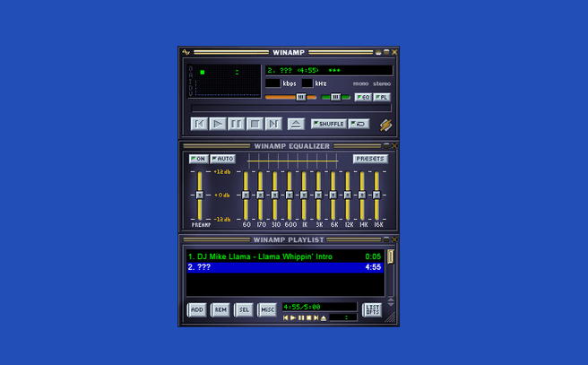Minimize Winamp main window
The image size is (588, 365).
378,53
